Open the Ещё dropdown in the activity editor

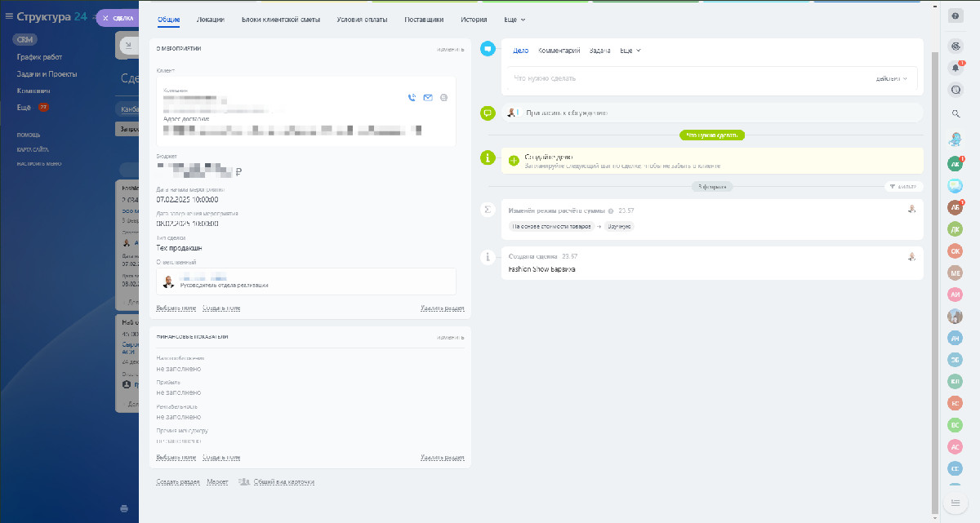click(x=630, y=51)
